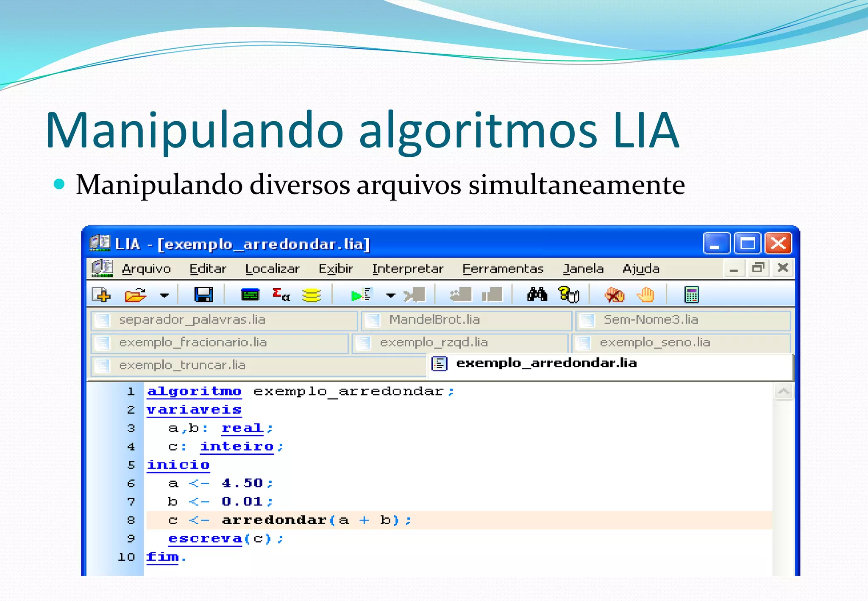This screenshot has width=868, height=601.
Task: Switch to exemplo_rzqd.lia tab
Action: tap(460, 343)
